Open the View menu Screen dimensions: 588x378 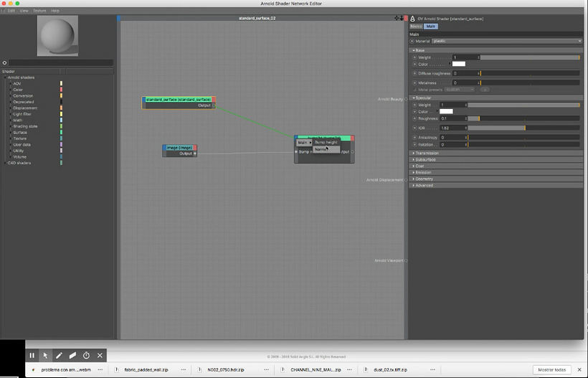(x=24, y=11)
